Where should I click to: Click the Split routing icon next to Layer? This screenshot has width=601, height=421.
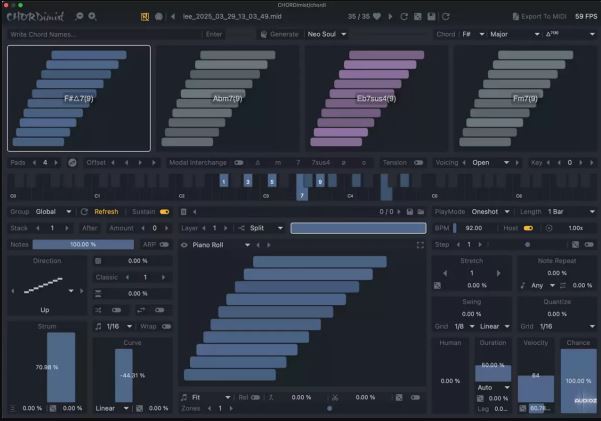coord(241,228)
